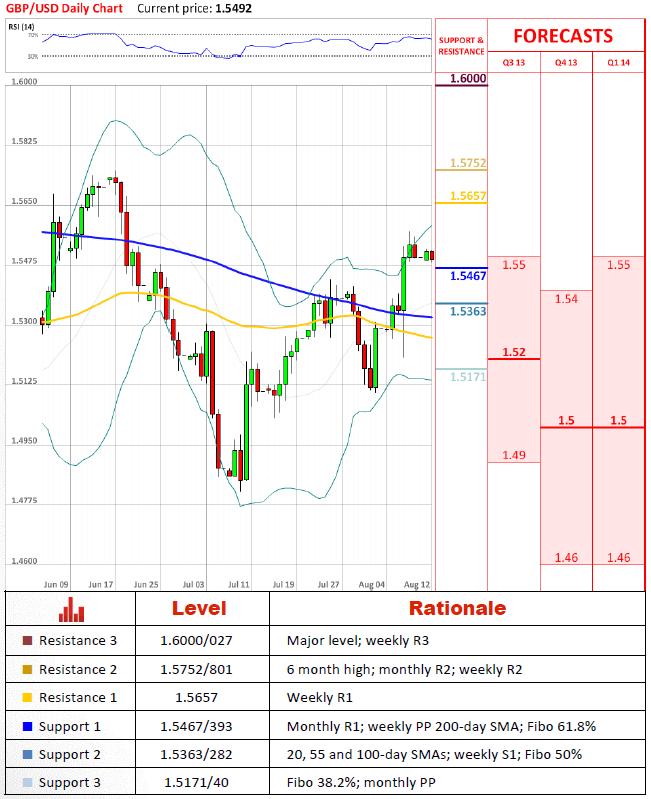Viewport: 651px width, 799px height.
Task: Click rationale 'Fibo 38.2%; monthly PP'
Action: [x=361, y=783]
